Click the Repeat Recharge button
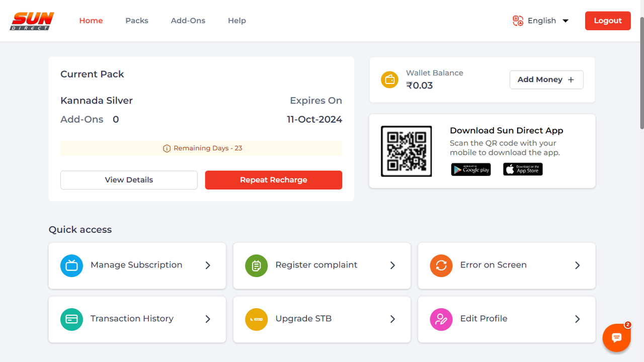Viewport: 644px width, 362px height. 274,180
